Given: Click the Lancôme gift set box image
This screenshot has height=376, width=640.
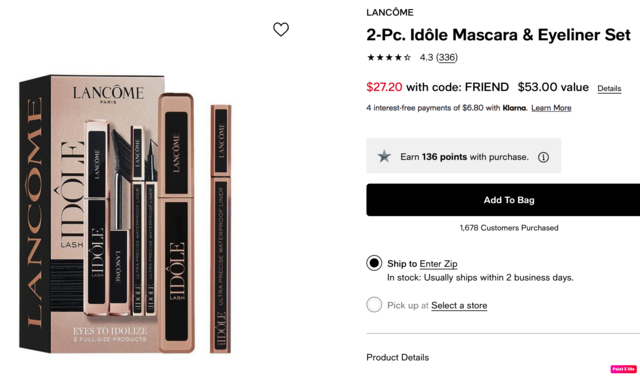Looking at the screenshot, I should (92, 213).
